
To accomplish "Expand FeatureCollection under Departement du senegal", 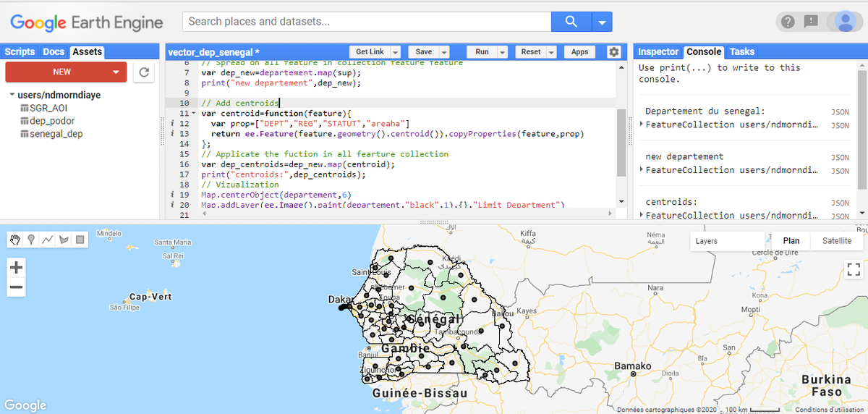I will [x=642, y=124].
